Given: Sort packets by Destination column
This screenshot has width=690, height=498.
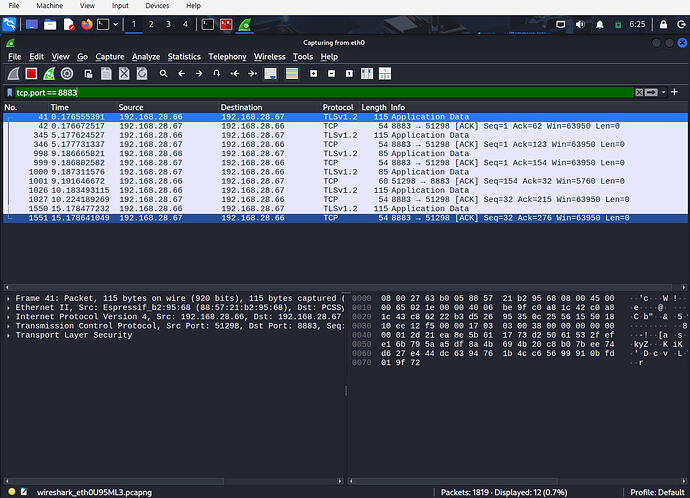Looking at the screenshot, I should coord(241,107).
